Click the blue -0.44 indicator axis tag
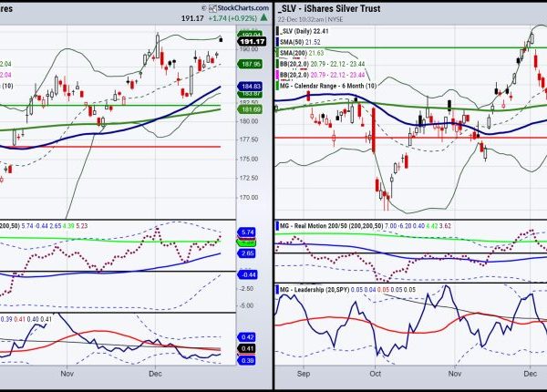 248,274
